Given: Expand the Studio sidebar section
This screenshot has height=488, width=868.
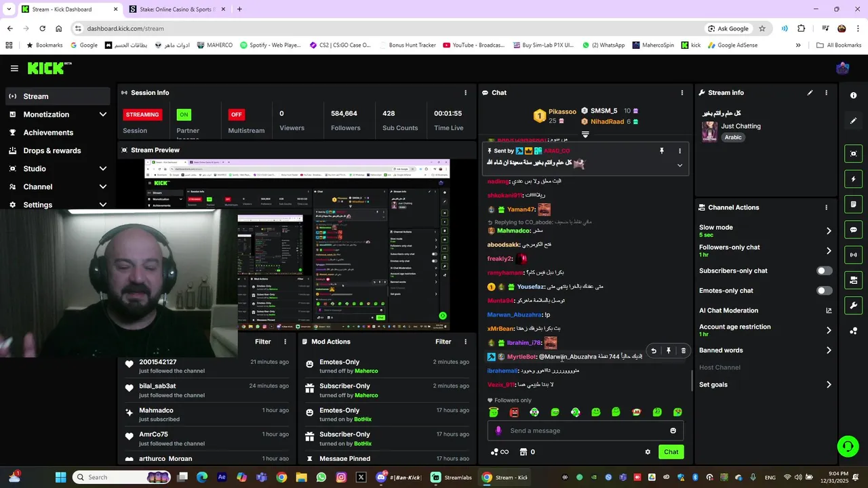Looking at the screenshot, I should (x=103, y=169).
